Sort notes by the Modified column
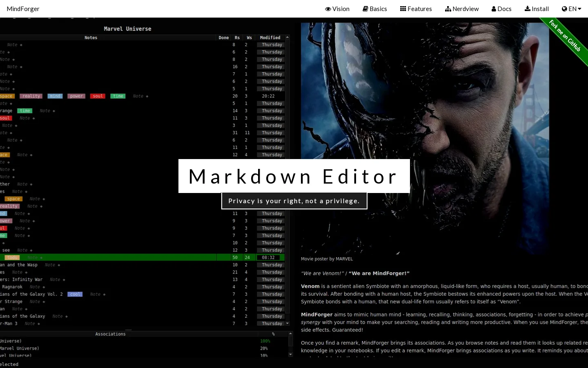 (x=270, y=38)
